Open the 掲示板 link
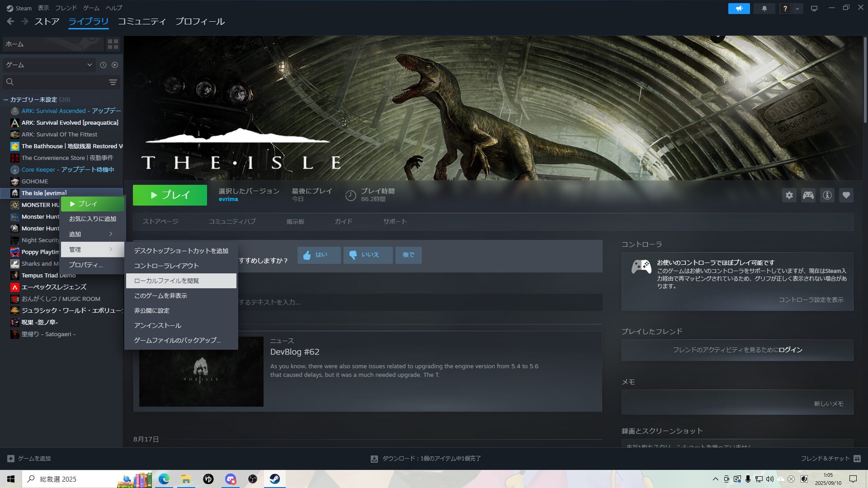 click(x=295, y=221)
